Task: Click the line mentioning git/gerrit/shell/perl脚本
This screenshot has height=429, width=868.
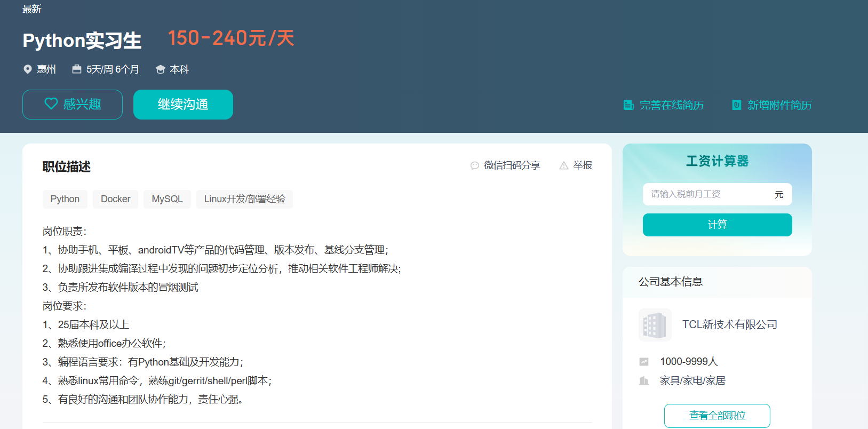Action: (157, 380)
